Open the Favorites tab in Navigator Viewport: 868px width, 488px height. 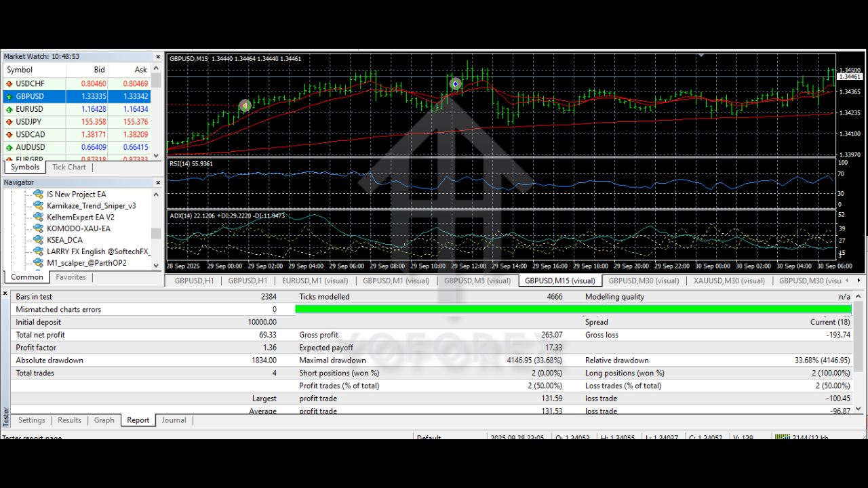(71, 277)
